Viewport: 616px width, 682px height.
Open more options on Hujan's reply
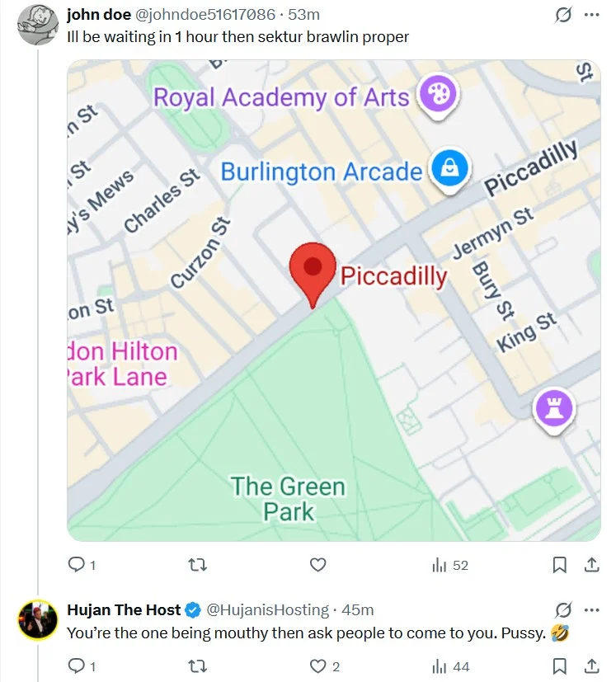pyautogui.click(x=591, y=609)
